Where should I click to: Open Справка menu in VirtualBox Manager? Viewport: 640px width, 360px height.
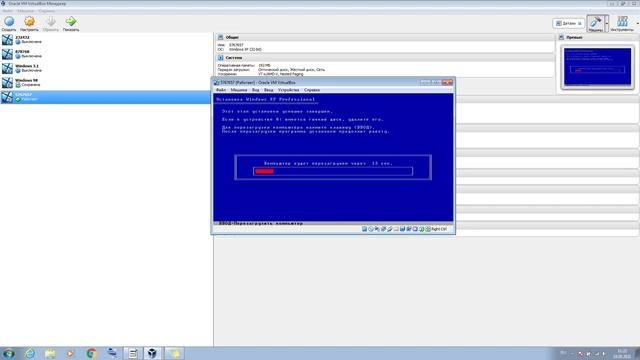click(x=46, y=11)
